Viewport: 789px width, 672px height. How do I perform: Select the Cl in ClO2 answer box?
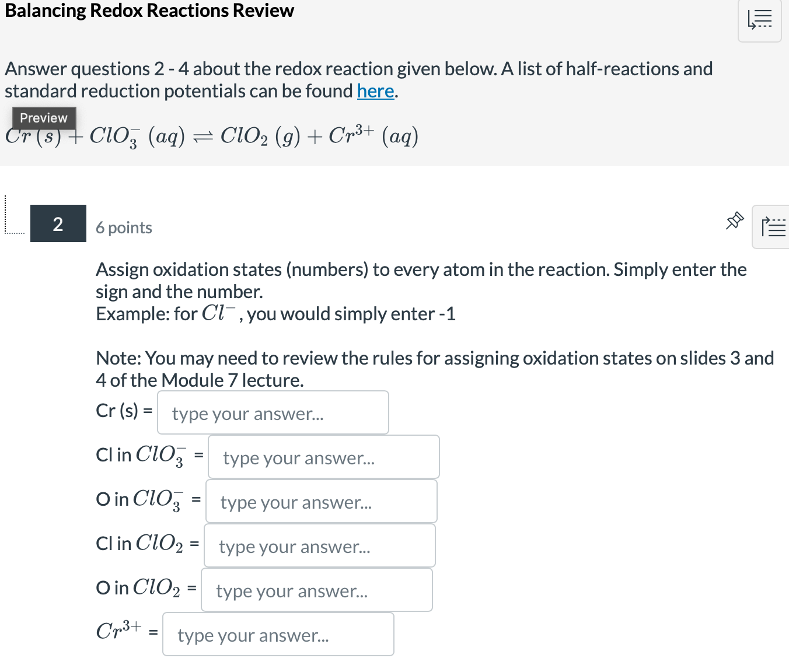click(x=320, y=545)
